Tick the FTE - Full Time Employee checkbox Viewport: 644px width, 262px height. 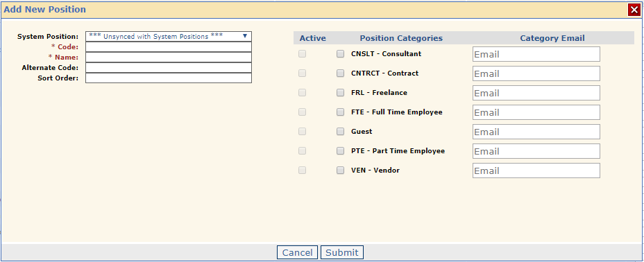click(340, 112)
